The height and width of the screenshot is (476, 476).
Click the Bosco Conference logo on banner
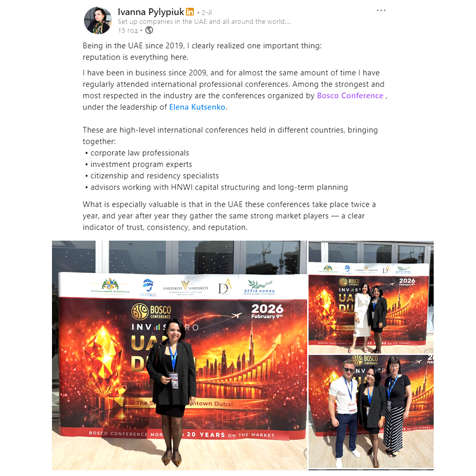point(151,312)
